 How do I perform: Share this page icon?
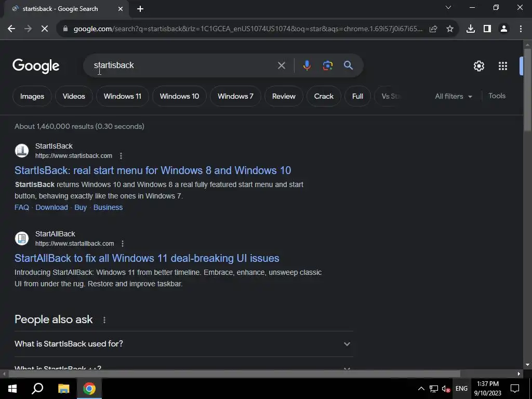[433, 29]
